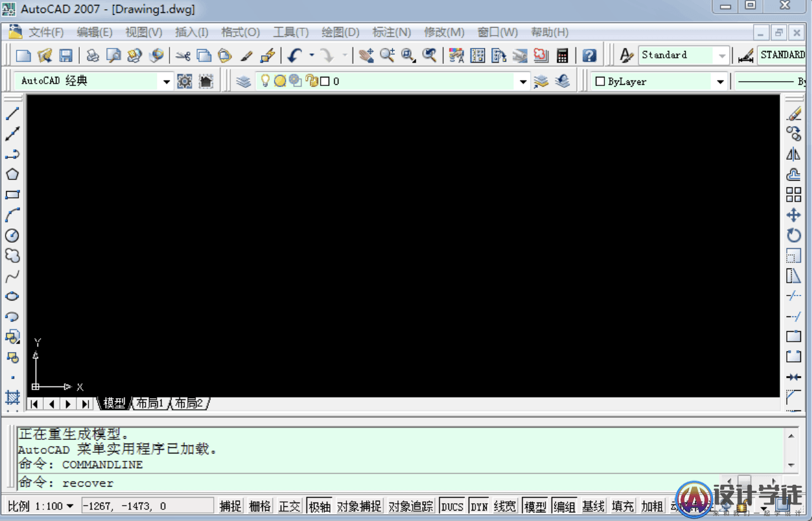
Task: Switch to the 布局2 tab
Action: 189,404
